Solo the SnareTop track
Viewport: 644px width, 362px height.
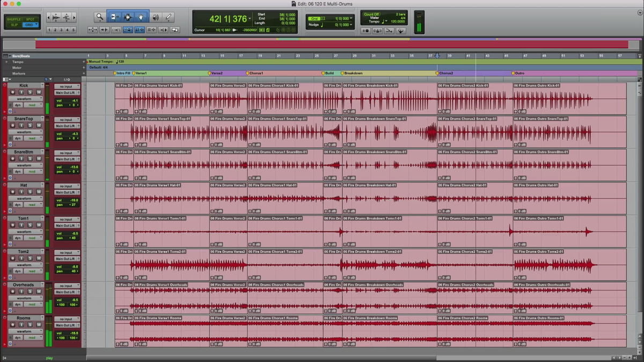coord(31,125)
